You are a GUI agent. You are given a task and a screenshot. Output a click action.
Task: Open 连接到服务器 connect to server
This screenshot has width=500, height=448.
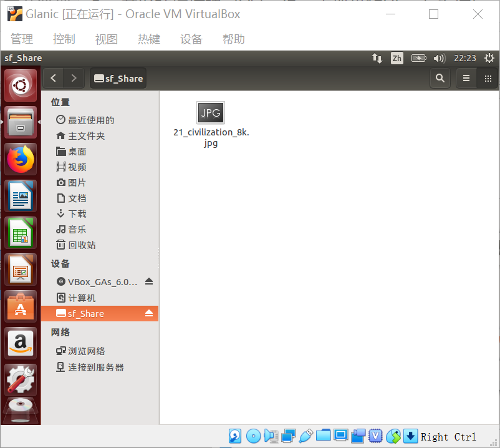click(100, 367)
